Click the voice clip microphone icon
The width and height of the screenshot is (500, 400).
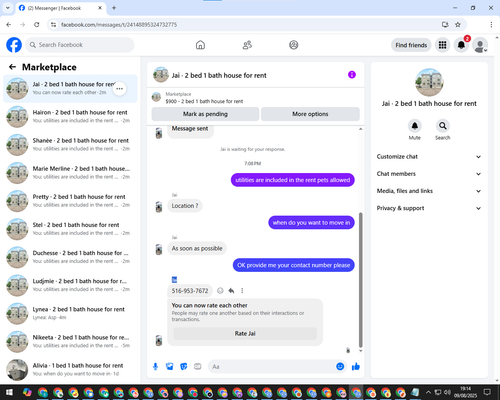click(155, 367)
